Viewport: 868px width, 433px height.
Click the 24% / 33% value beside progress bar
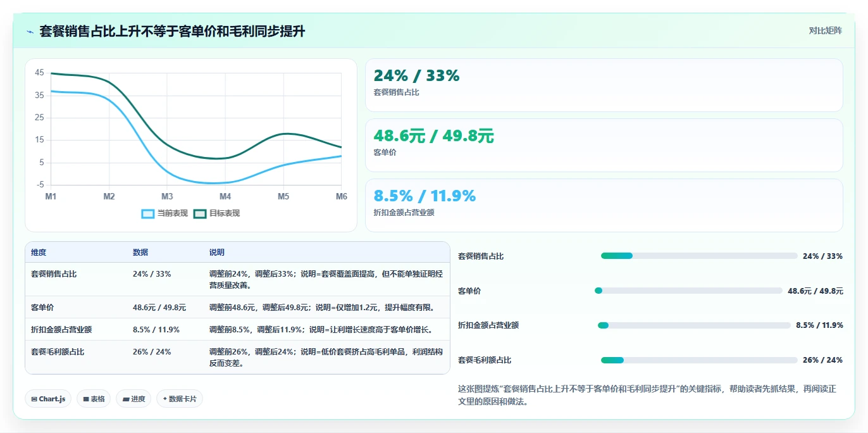[x=822, y=256]
